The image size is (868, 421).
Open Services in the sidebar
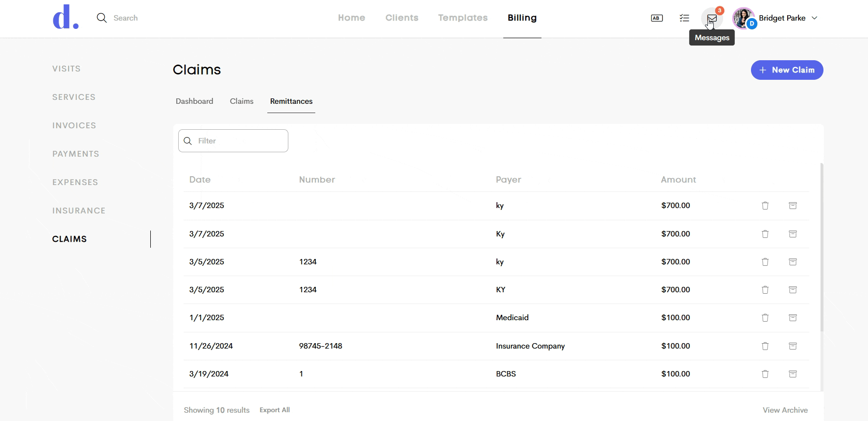pos(74,97)
